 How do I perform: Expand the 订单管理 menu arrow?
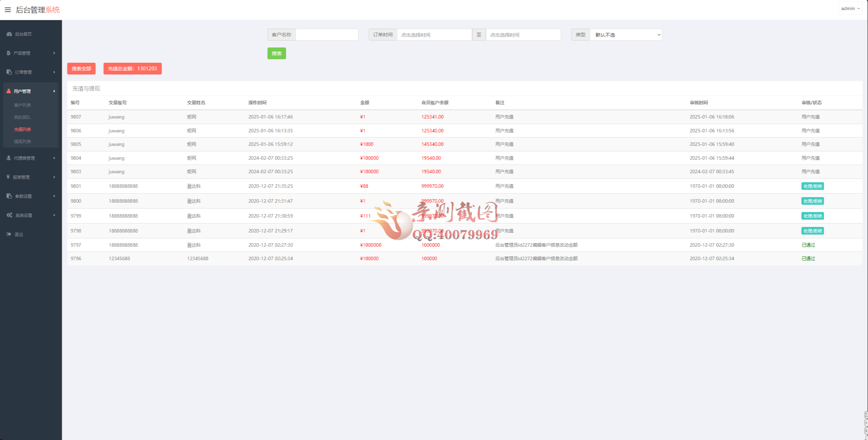click(x=54, y=72)
